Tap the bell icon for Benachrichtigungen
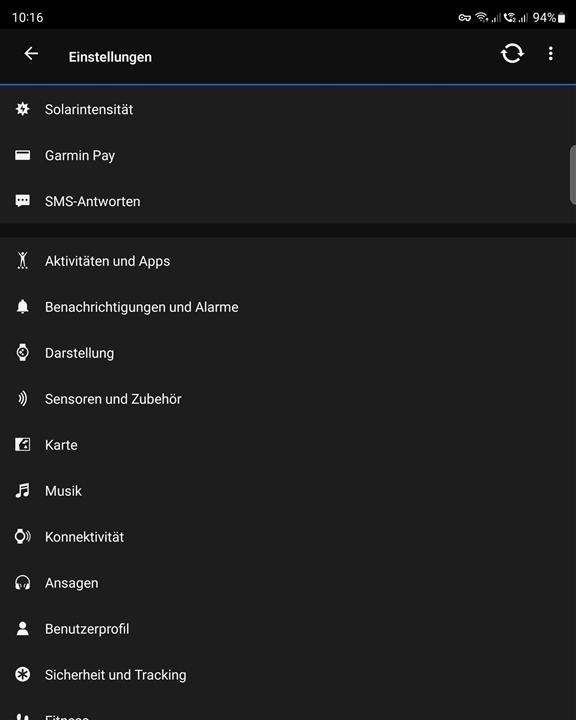This screenshot has height=720, width=576. tap(23, 306)
